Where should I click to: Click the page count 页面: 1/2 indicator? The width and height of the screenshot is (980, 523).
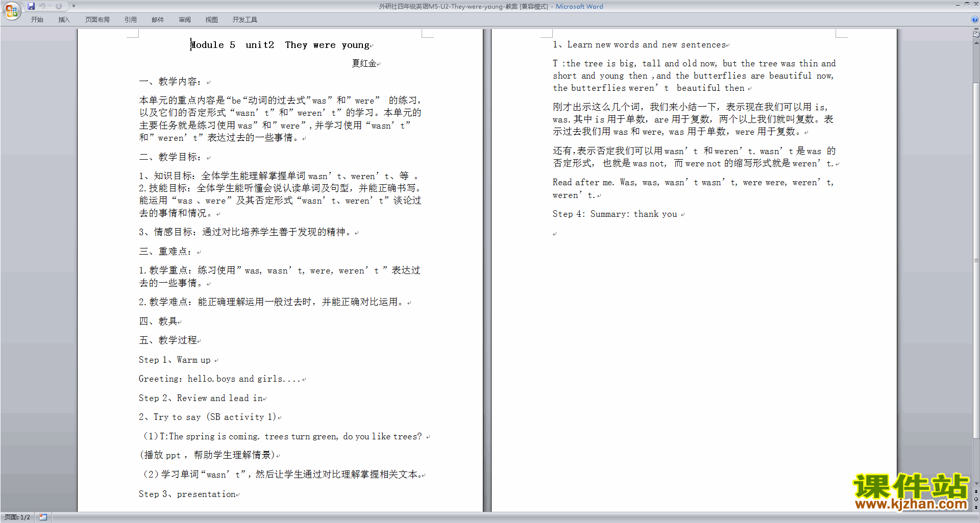[x=17, y=517]
